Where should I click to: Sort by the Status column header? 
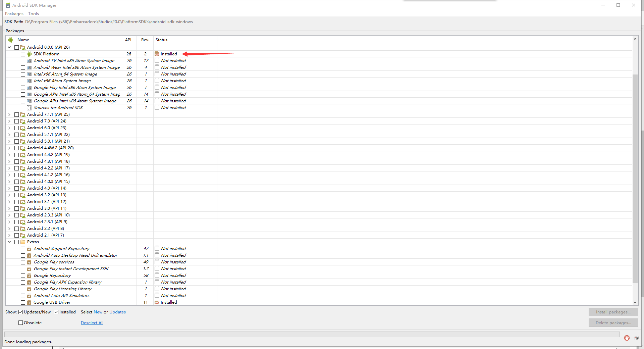185,40
